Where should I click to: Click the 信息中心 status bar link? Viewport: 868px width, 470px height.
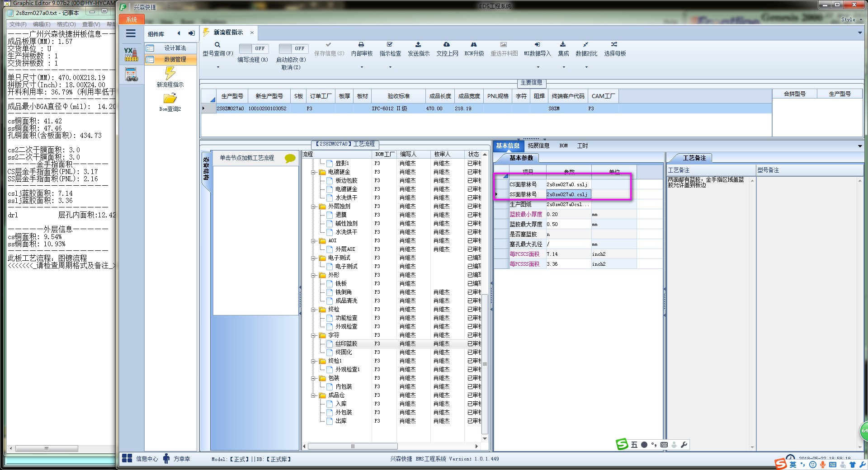[147, 459]
